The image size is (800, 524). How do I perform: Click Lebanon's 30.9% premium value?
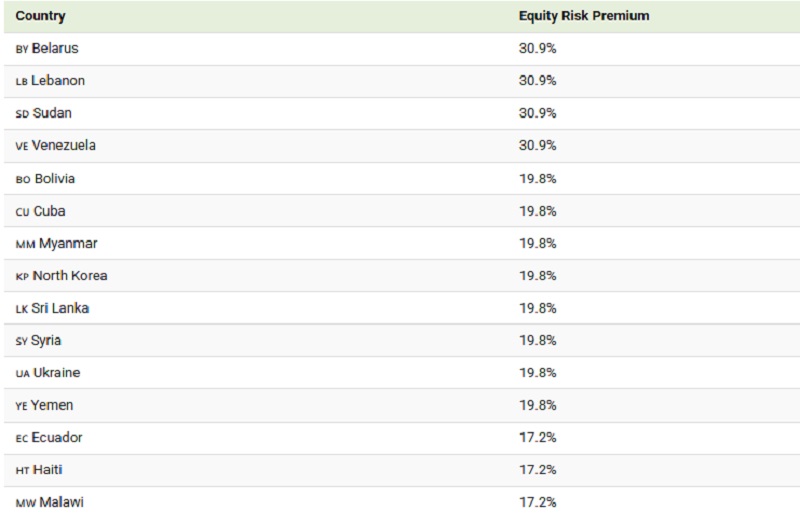(537, 81)
